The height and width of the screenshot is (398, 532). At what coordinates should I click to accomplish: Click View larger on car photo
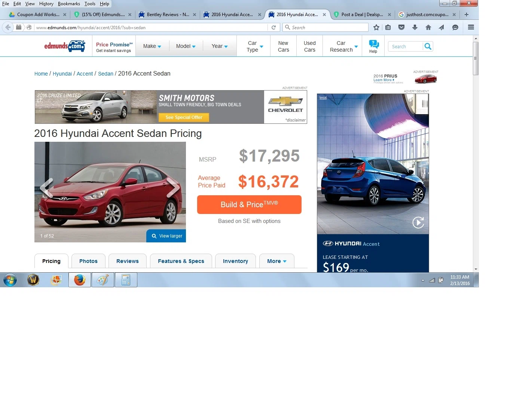[166, 236]
